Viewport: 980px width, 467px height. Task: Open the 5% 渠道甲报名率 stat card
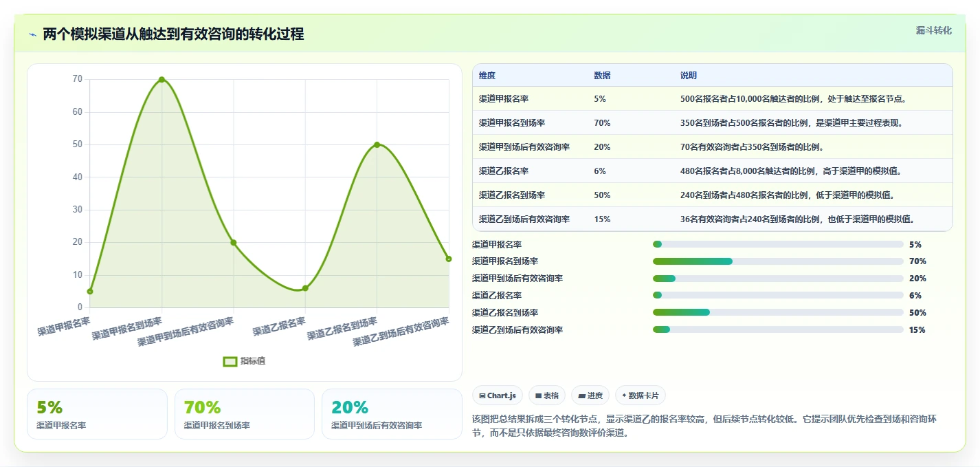coord(97,414)
